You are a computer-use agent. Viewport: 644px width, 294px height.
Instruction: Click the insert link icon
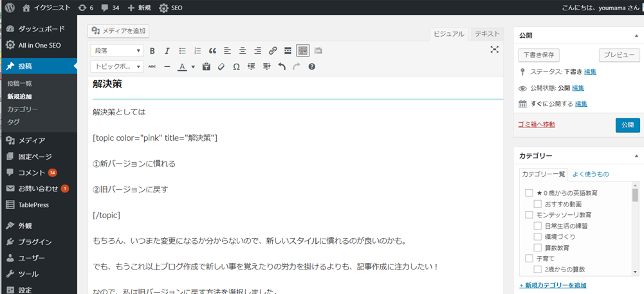pyautogui.click(x=273, y=51)
